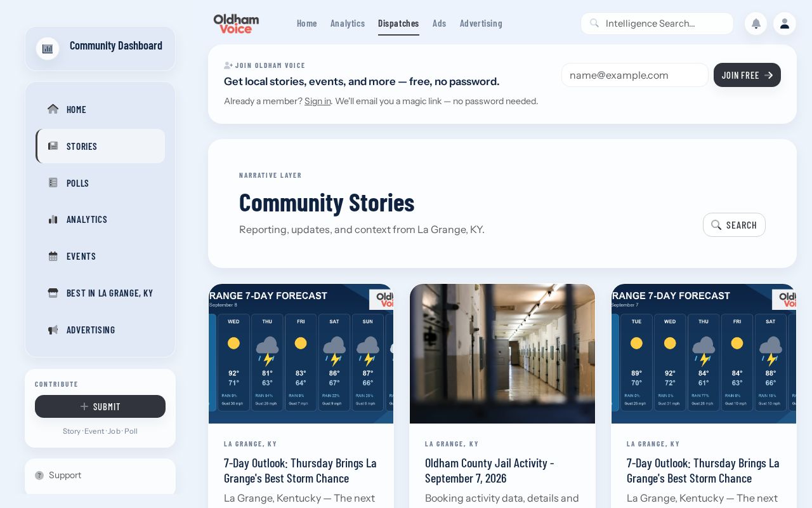Open Events in the sidebar
Viewport: 812px width, 508px height.
(x=100, y=256)
